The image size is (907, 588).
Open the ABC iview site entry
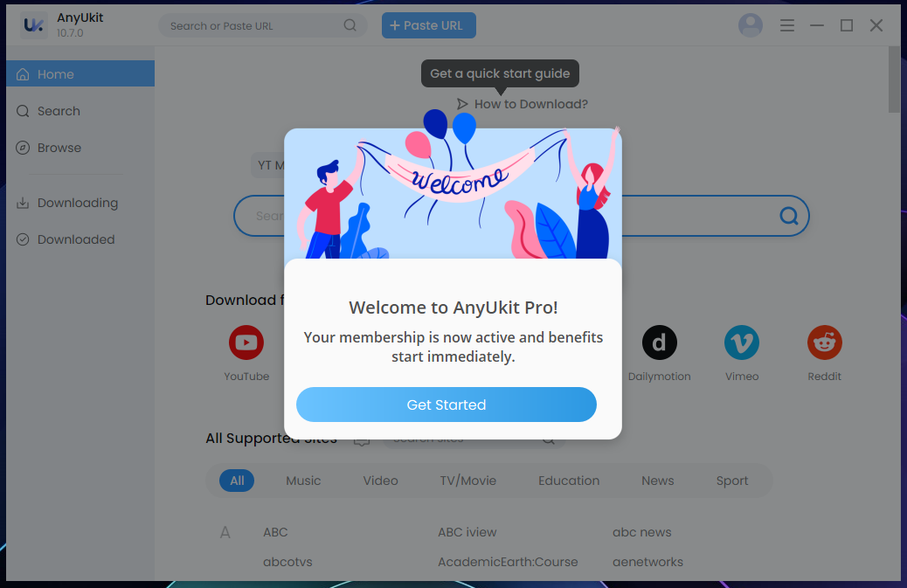coord(467,532)
